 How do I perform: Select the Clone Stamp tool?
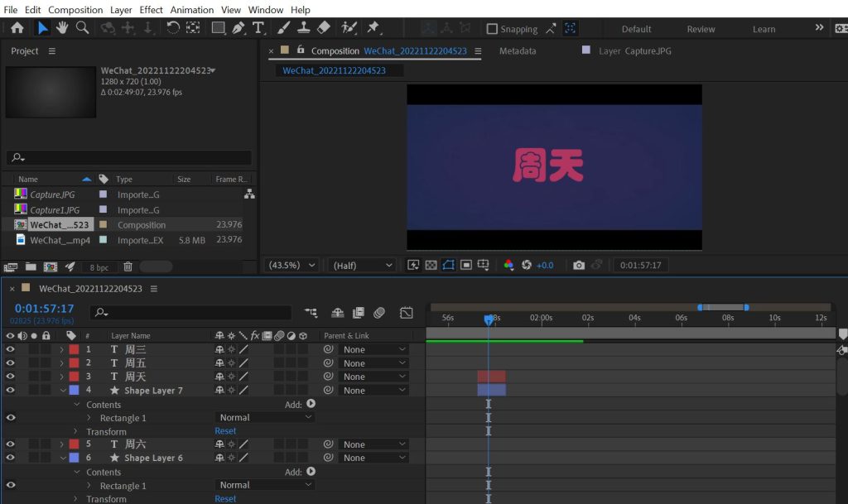click(303, 28)
